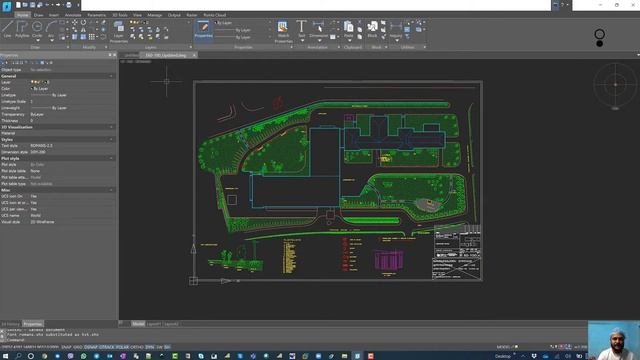Collapse the Misc section in Properties

111,190
